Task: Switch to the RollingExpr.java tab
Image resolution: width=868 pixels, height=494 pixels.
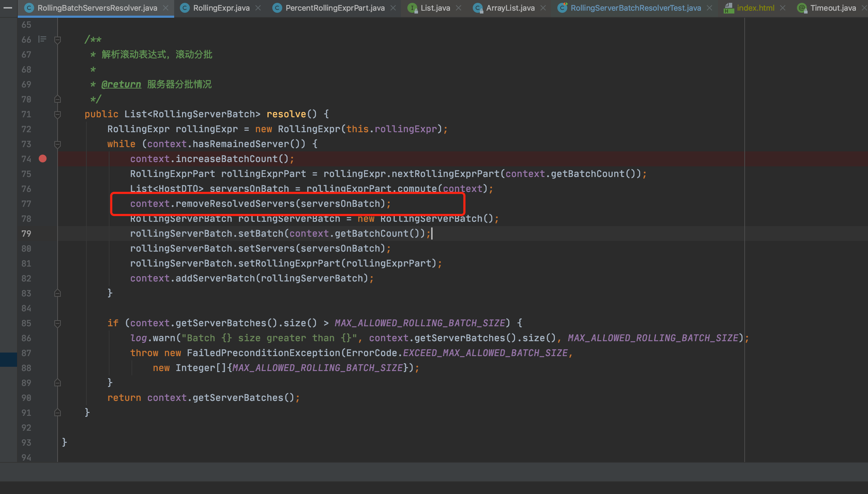Action: click(x=221, y=8)
